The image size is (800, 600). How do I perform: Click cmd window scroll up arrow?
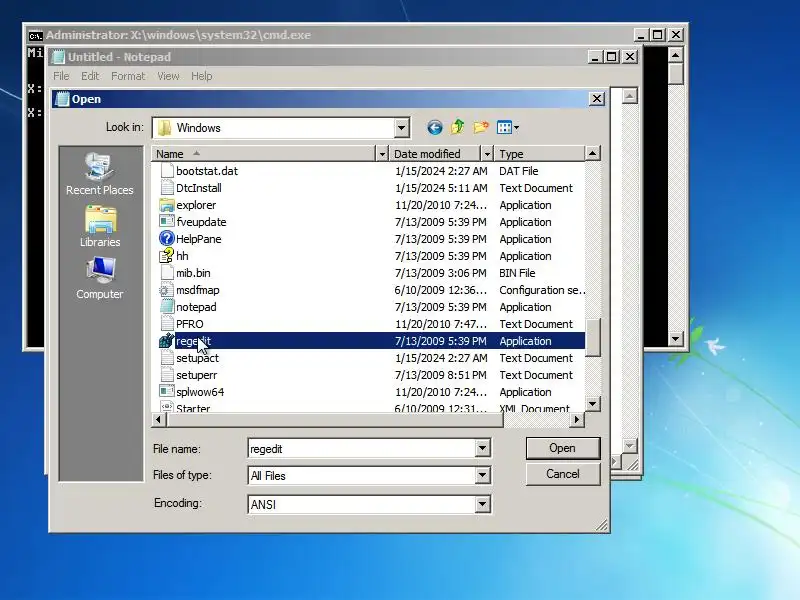point(676,55)
